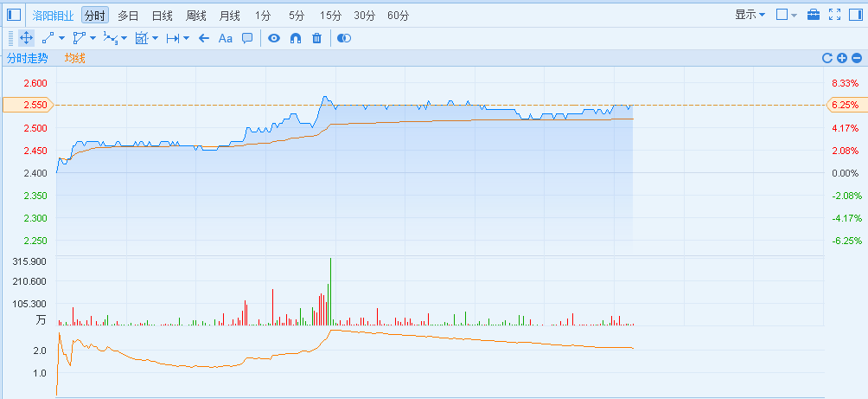The width and height of the screenshot is (868, 399).
Task: Open the 月线 monthly chart tab
Action: coord(229,16)
